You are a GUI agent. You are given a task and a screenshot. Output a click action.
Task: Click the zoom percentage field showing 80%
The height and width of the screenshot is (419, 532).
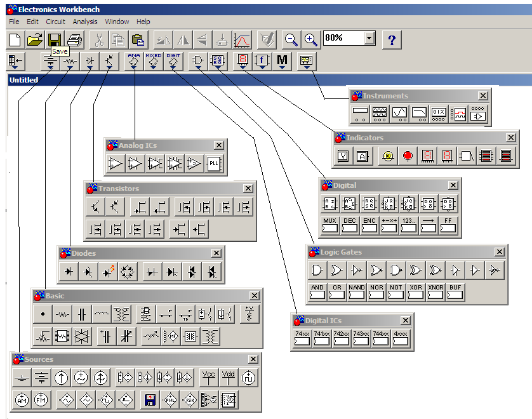tap(344, 38)
